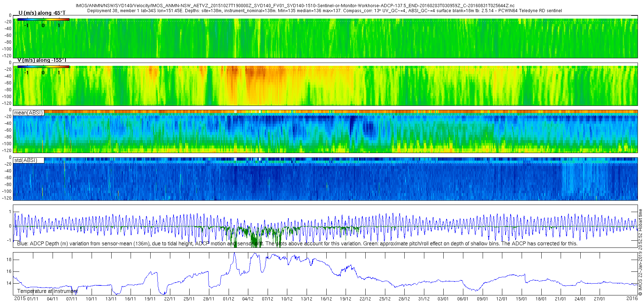
Task: Click the file path title at top
Action: [295, 6]
